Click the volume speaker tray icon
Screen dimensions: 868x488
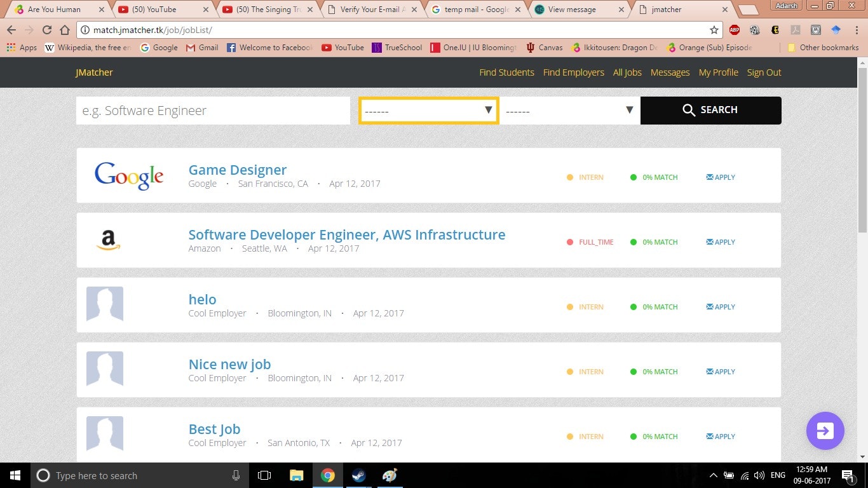tap(759, 475)
